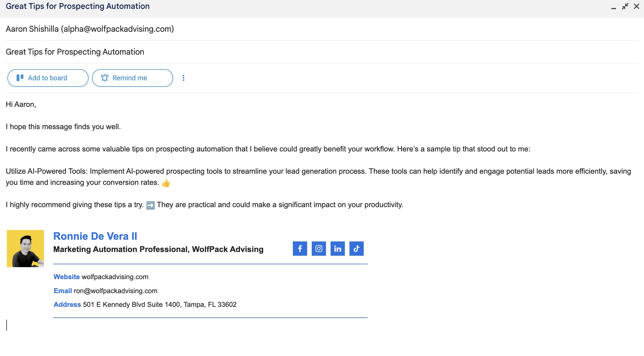Viewport: 644px width, 356px height.
Task: Click Ronnie De Vera II profile photo
Action: [25, 249]
